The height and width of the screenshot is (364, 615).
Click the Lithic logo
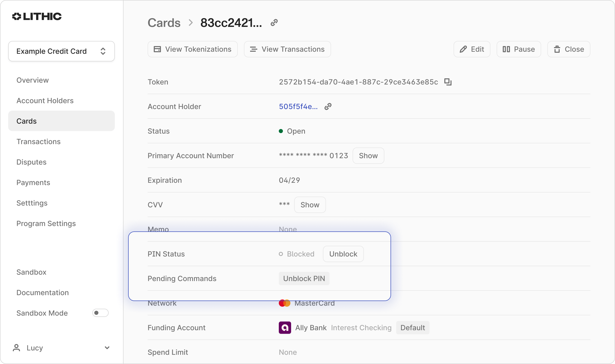[x=37, y=16]
